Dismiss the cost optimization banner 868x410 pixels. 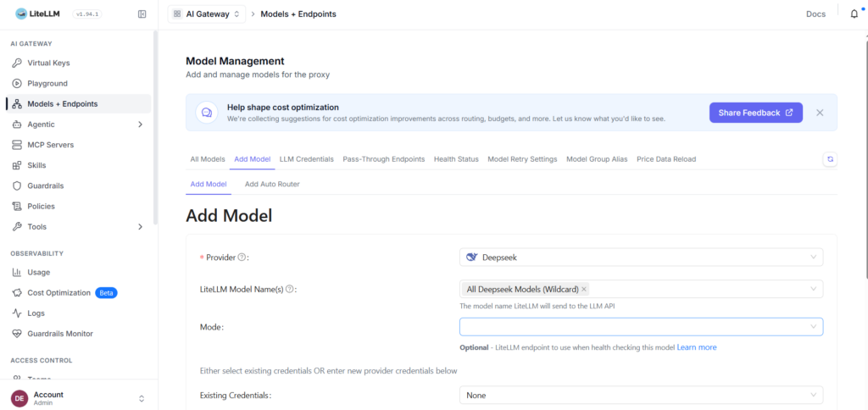(820, 113)
